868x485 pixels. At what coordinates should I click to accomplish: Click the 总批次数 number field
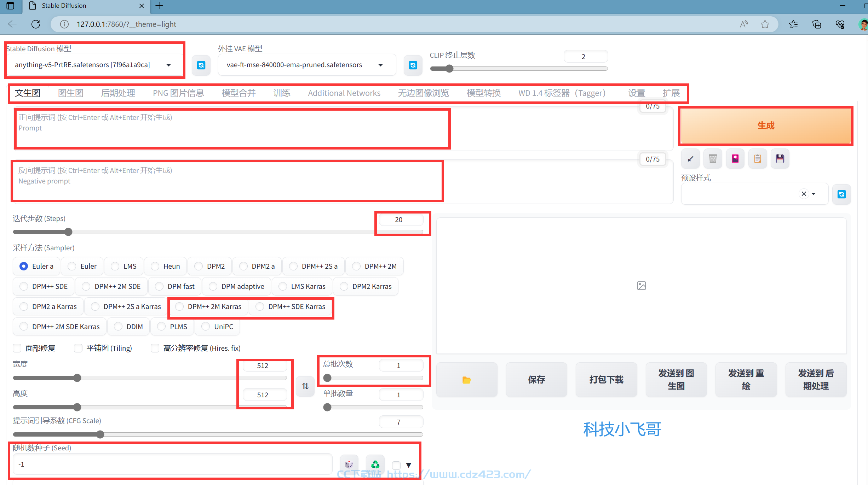[401, 366]
